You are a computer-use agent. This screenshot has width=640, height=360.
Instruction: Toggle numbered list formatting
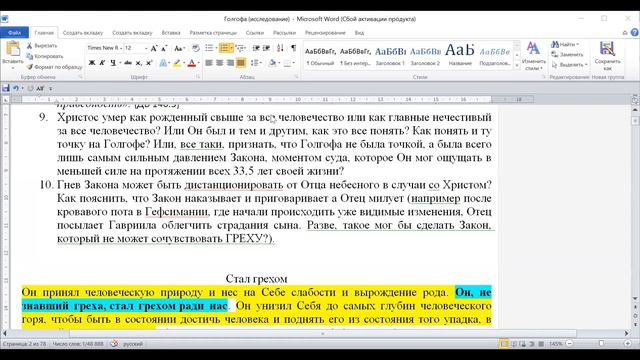[224, 48]
